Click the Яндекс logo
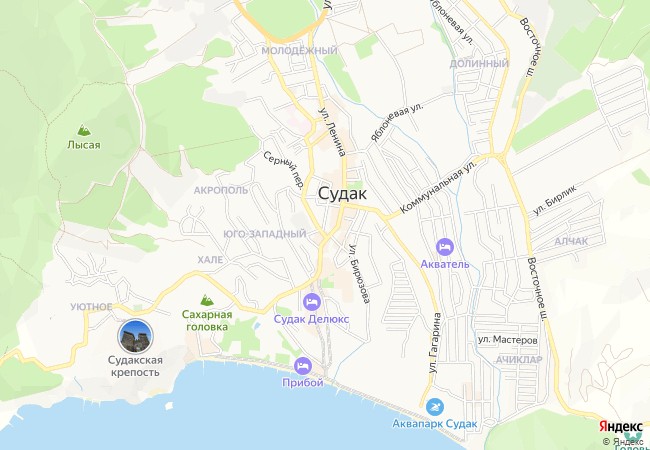650x450 pixels. pos(621,426)
